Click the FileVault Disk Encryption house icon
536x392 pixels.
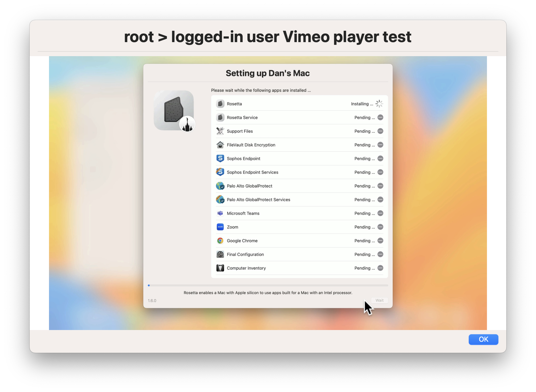pos(220,145)
